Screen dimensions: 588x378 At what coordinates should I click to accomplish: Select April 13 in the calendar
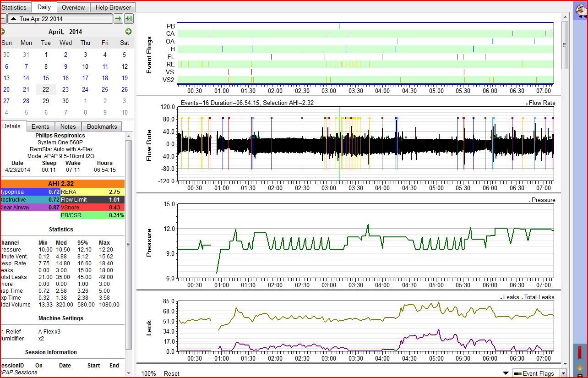click(6, 78)
